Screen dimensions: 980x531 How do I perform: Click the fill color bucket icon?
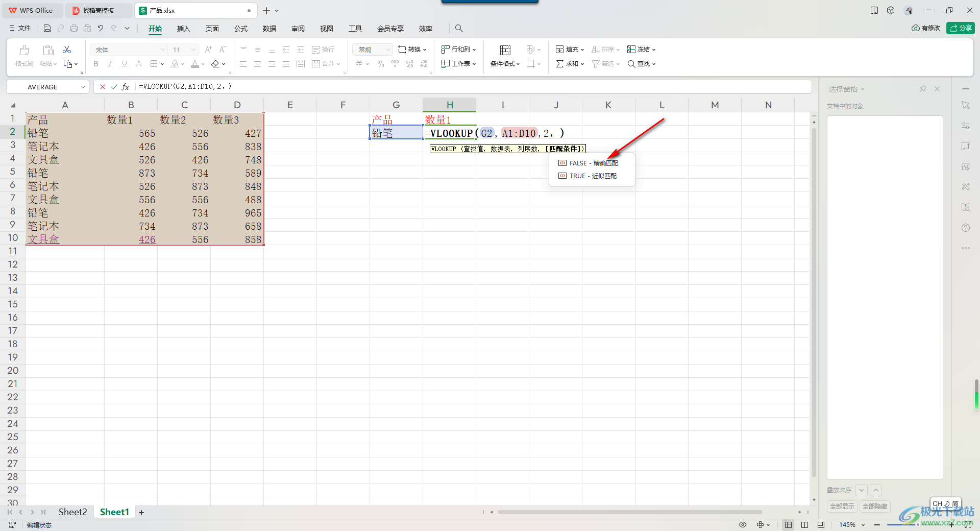pyautogui.click(x=175, y=64)
